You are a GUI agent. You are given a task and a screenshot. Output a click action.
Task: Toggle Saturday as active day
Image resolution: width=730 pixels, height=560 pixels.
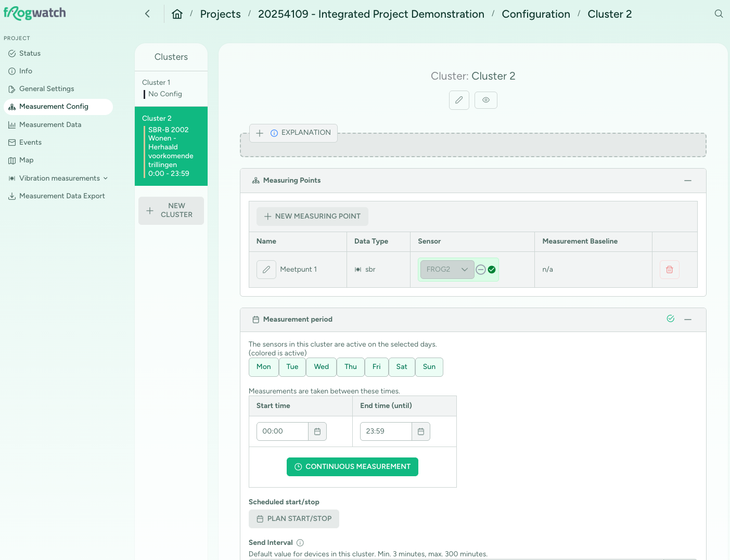[402, 367]
